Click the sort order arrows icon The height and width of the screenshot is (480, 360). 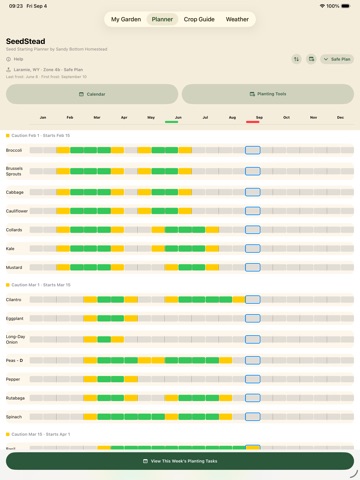296,59
